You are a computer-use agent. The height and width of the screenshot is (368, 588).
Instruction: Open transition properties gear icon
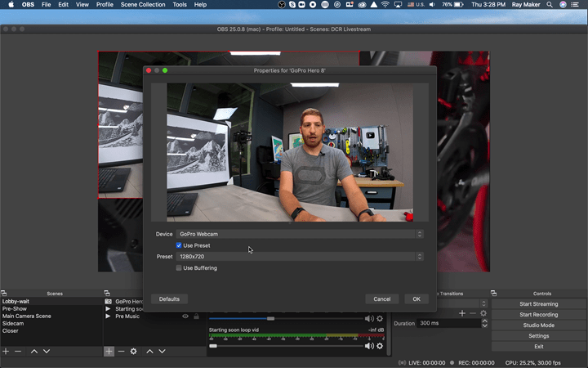pos(483,312)
